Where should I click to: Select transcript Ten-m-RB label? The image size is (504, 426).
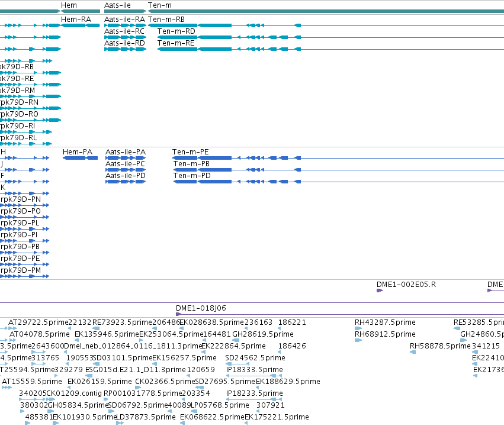(x=166, y=20)
